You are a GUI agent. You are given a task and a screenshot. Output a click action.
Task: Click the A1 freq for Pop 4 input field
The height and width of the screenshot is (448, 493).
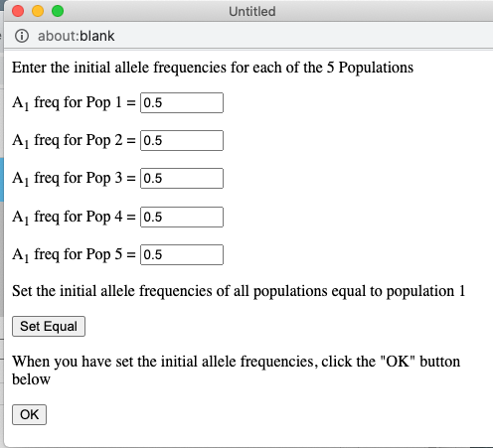182,217
